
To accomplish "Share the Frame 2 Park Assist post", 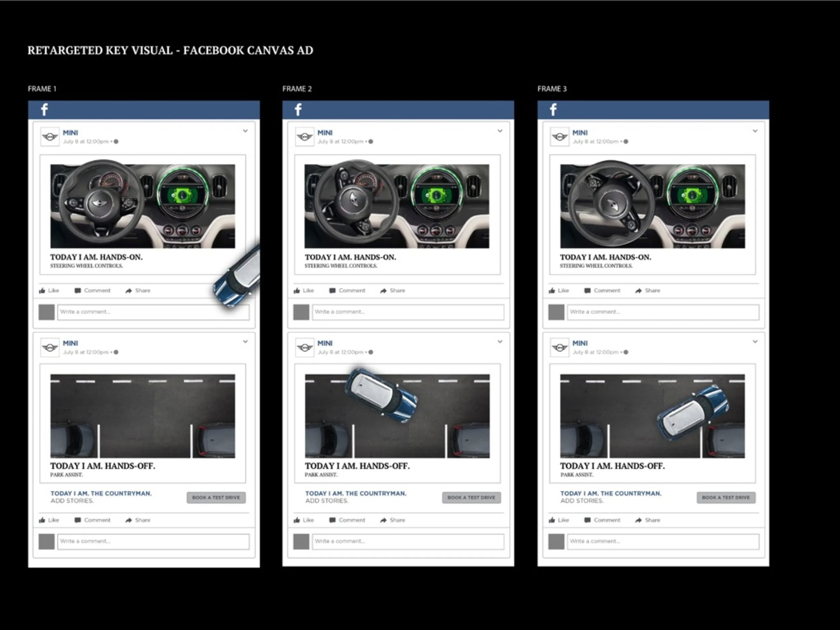I will click(x=393, y=520).
